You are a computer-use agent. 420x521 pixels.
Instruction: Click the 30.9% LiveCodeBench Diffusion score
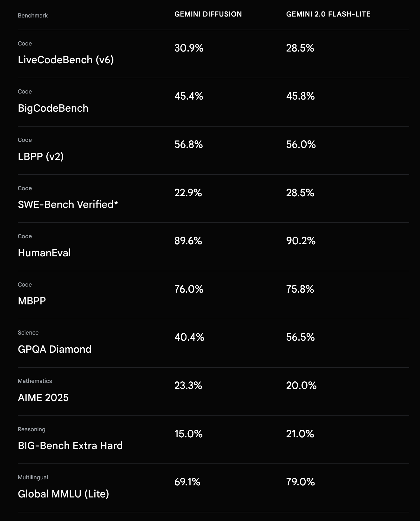[x=189, y=48]
